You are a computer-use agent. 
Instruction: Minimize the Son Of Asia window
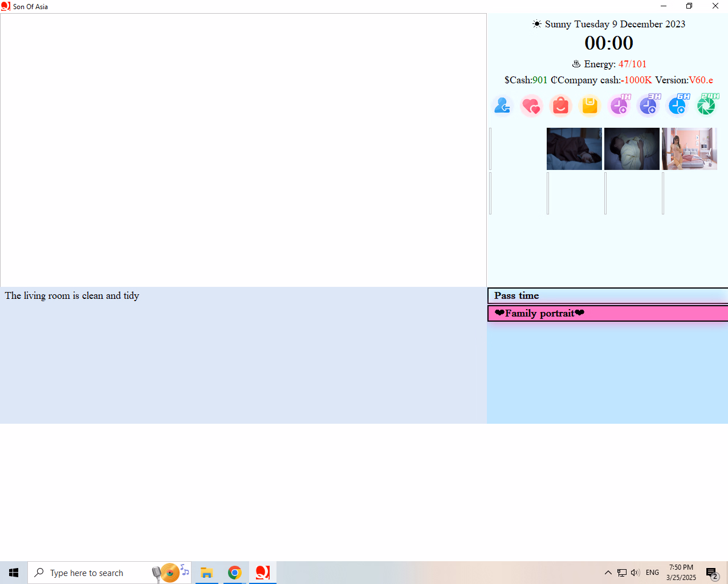pos(664,6)
